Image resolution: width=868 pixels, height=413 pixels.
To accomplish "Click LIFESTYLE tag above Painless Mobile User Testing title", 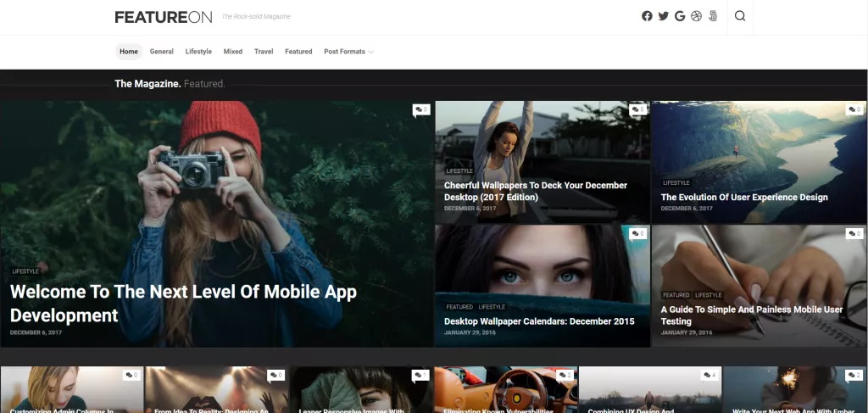I will [x=708, y=295].
